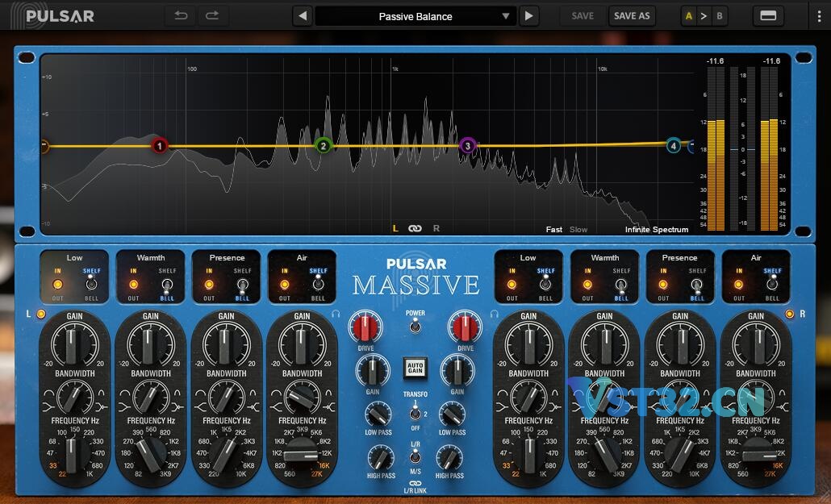Flip left channel Low Shelf/Bell switch
The height and width of the screenshot is (504, 831).
coord(92,285)
